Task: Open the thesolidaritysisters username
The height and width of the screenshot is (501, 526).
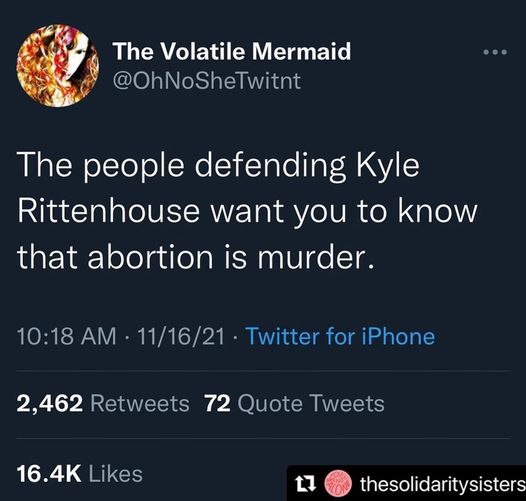Action: click(x=442, y=485)
